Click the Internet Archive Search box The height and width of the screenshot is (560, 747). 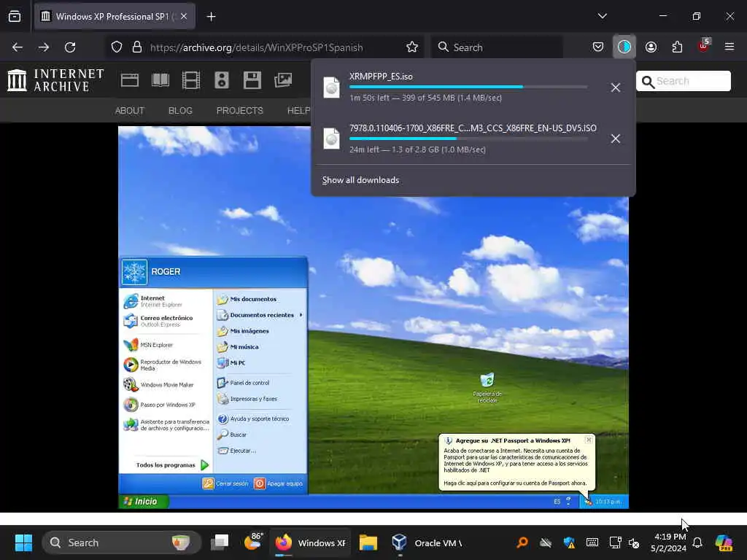coord(683,81)
